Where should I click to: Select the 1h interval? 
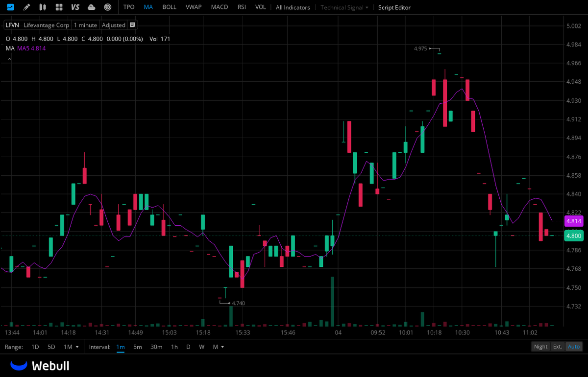point(174,347)
